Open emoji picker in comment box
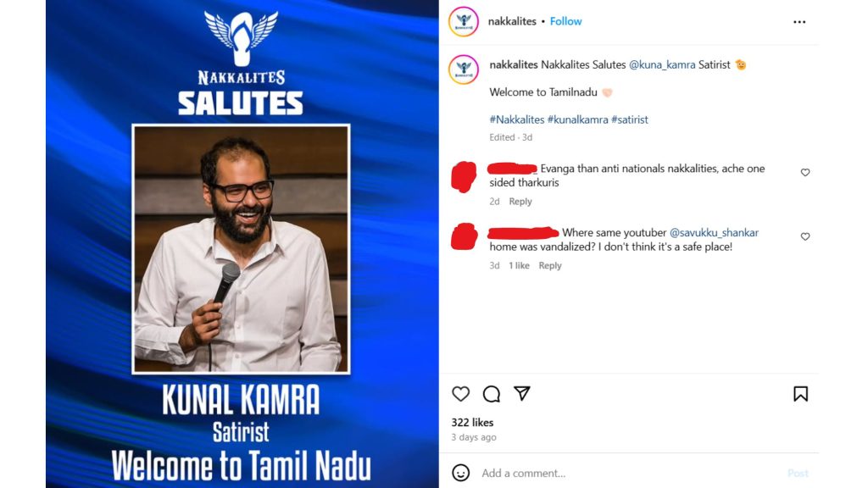 (461, 473)
